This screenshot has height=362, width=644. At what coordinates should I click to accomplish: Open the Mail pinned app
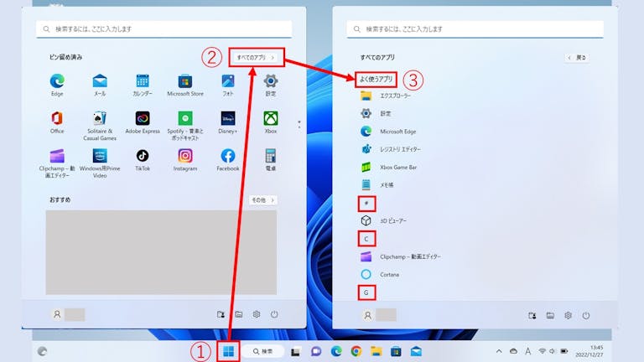coord(100,85)
